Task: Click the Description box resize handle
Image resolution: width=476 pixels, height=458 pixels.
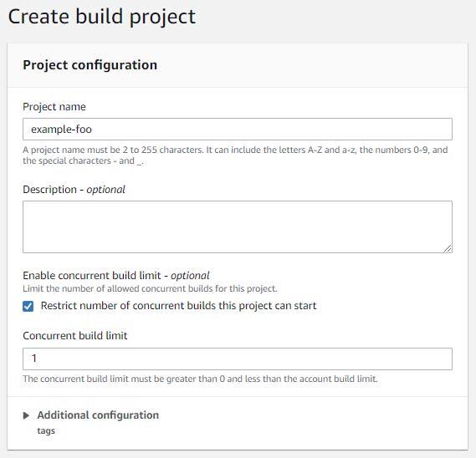Action: point(448,248)
